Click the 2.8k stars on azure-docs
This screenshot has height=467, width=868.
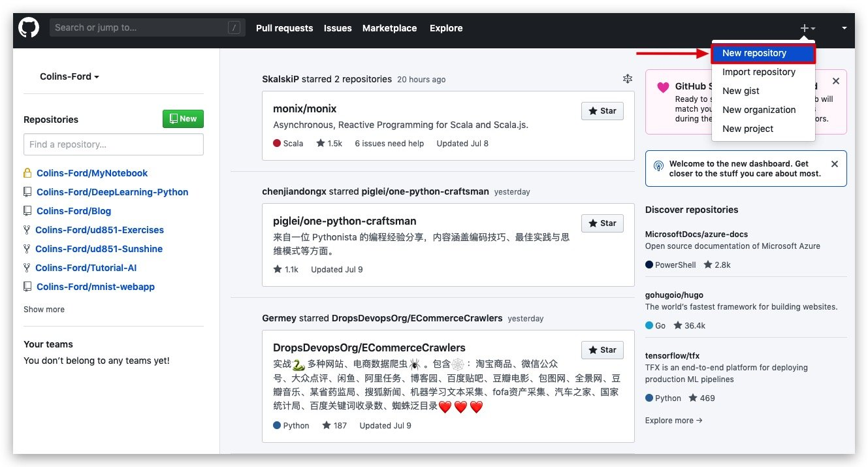click(x=717, y=265)
